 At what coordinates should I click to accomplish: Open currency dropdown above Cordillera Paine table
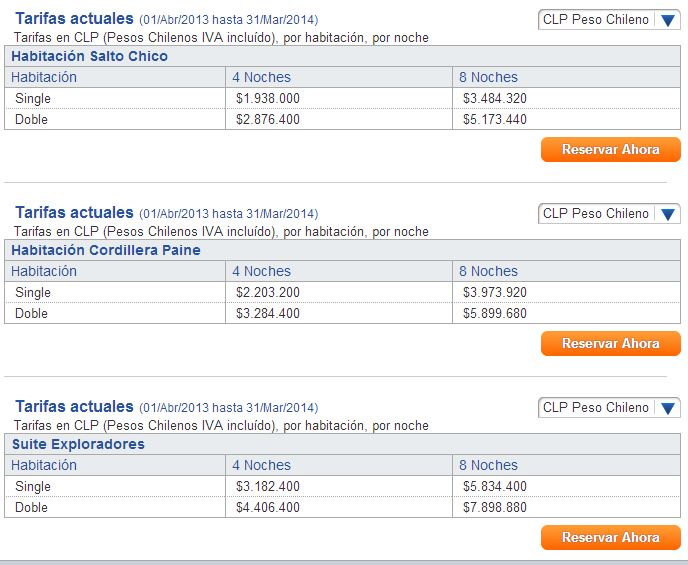point(609,214)
